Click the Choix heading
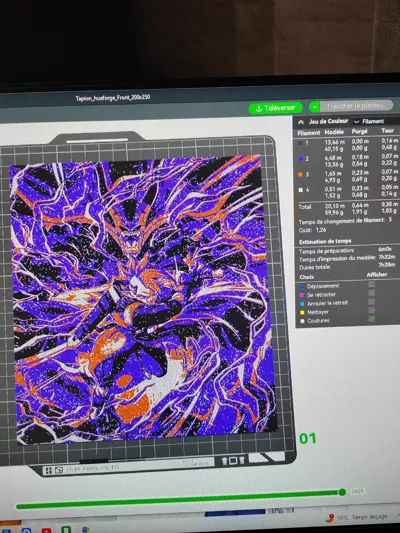The width and height of the screenshot is (400, 533). pyautogui.click(x=307, y=277)
